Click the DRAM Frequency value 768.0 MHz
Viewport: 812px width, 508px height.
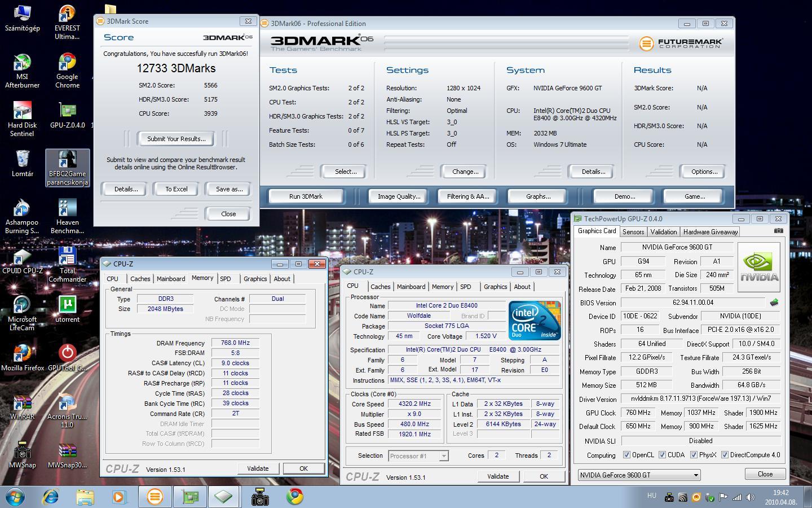click(235, 343)
